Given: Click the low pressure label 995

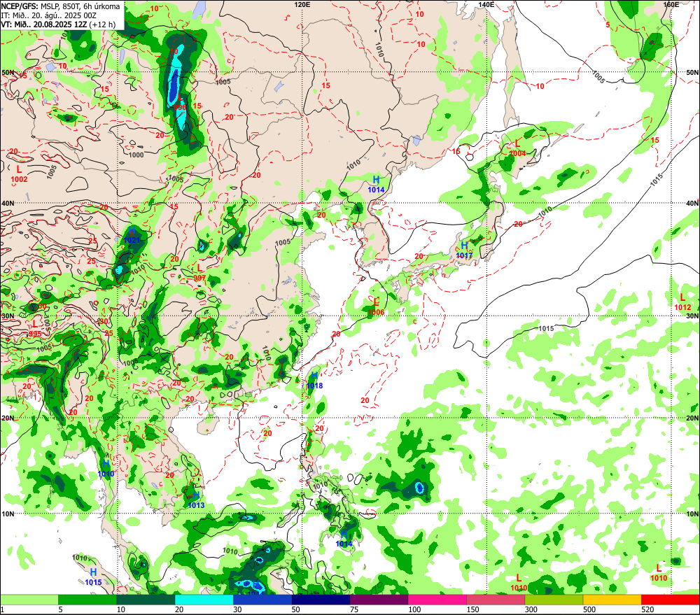Looking at the screenshot, I should pyautogui.click(x=35, y=334).
